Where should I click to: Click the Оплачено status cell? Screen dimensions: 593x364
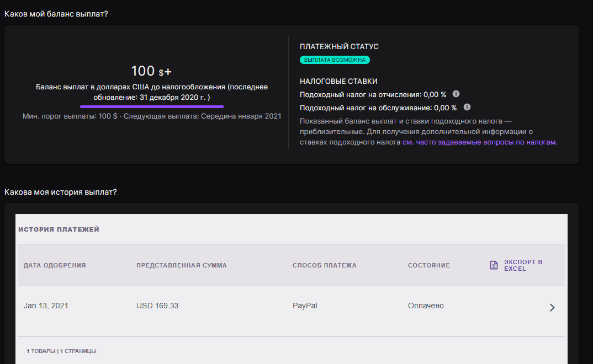[426, 306]
